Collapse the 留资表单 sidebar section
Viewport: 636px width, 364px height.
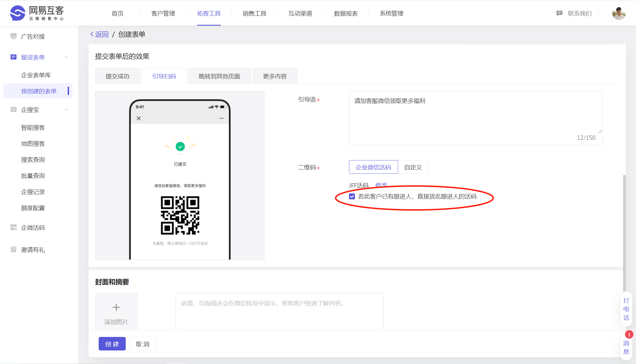(x=67, y=57)
